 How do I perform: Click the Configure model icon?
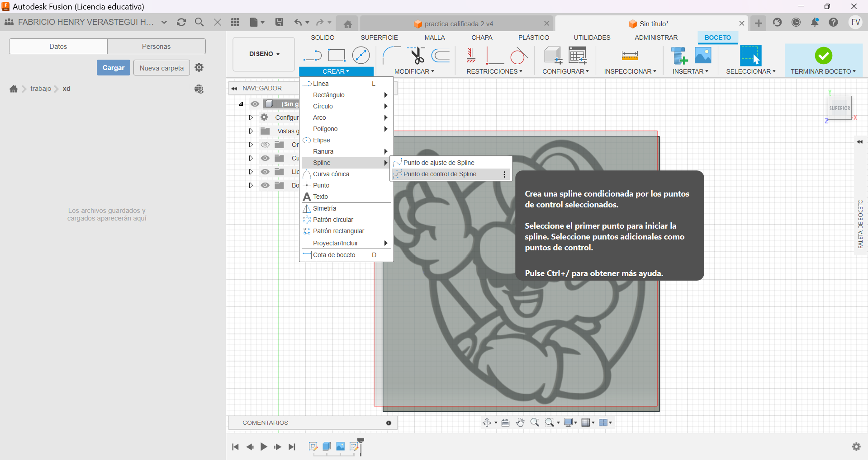(x=553, y=55)
